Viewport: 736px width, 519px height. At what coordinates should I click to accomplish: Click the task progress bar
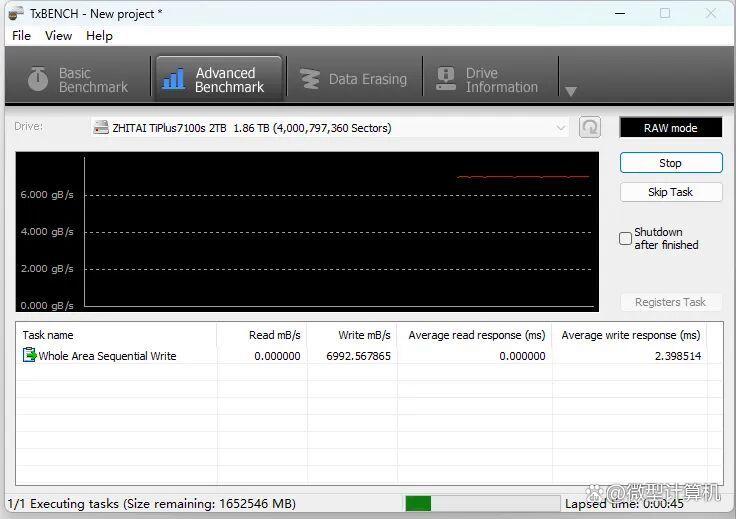point(483,504)
